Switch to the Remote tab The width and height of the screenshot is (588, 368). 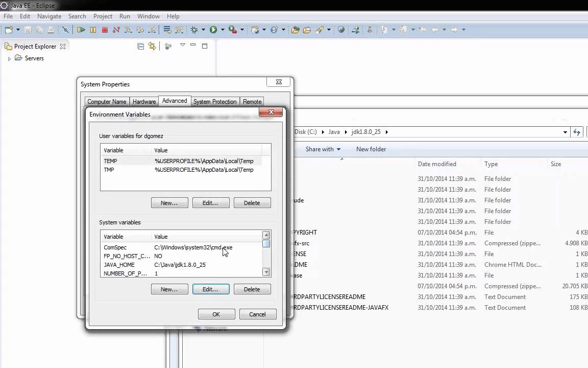(x=252, y=101)
